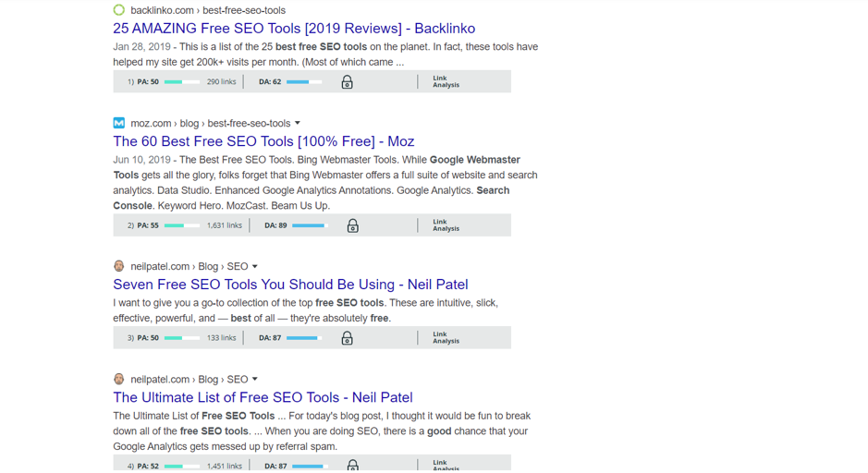Screen dimensions: 868x473
Task: Click the Moz blue favicon
Action: 119,123
